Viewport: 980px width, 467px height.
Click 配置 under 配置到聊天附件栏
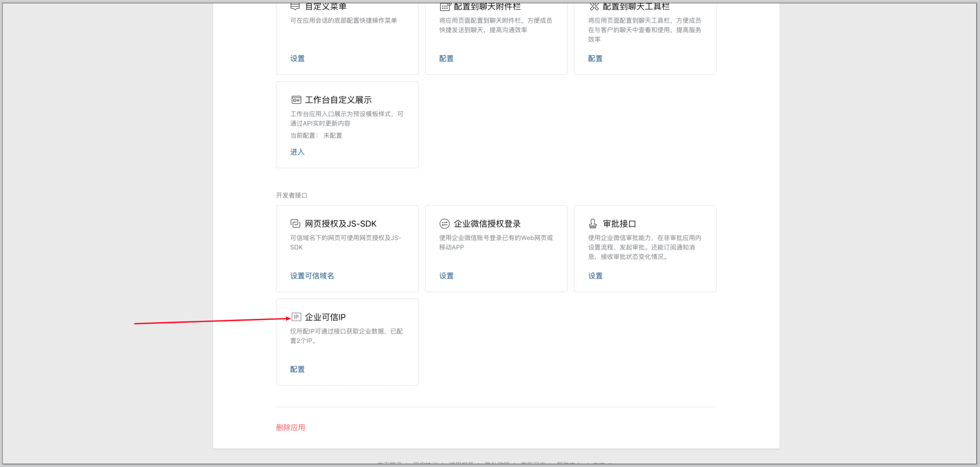446,59
